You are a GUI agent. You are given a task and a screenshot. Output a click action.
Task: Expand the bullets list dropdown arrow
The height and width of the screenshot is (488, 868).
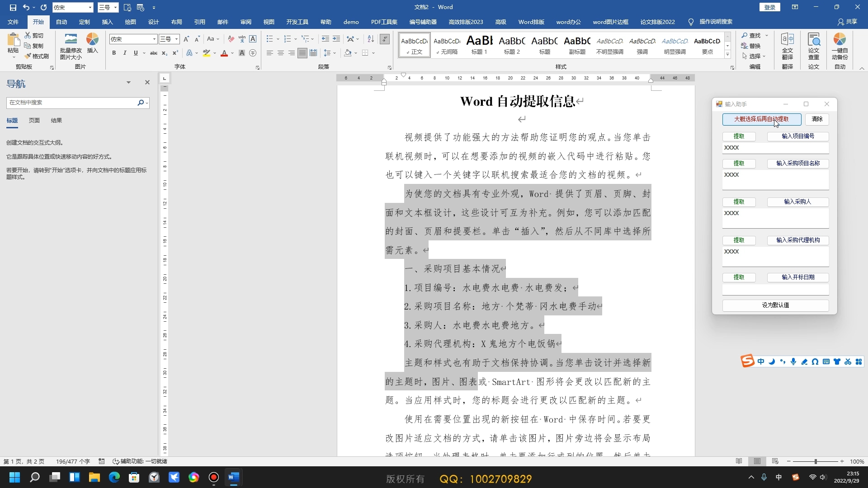(278, 39)
